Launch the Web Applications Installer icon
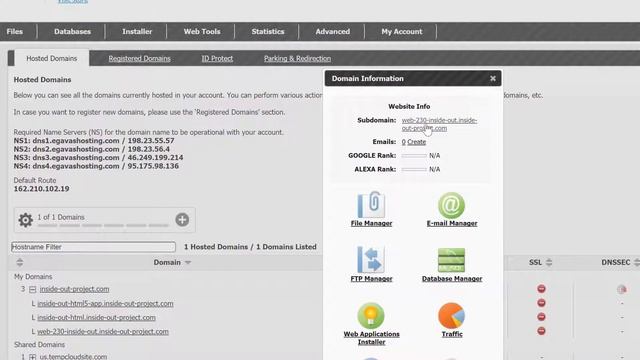Image resolution: width=640 pixels, height=360 pixels. (x=371, y=315)
